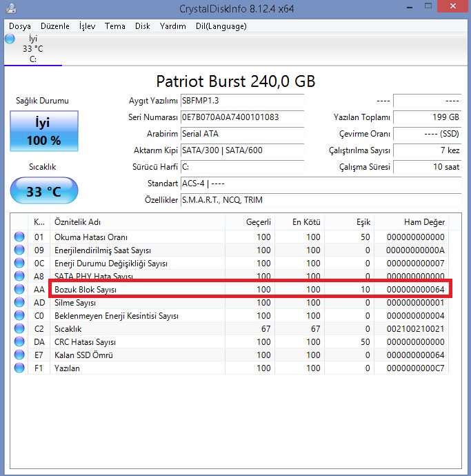The height and width of the screenshot is (476, 471).
Task: Open the Tema menu
Action: tap(115, 26)
